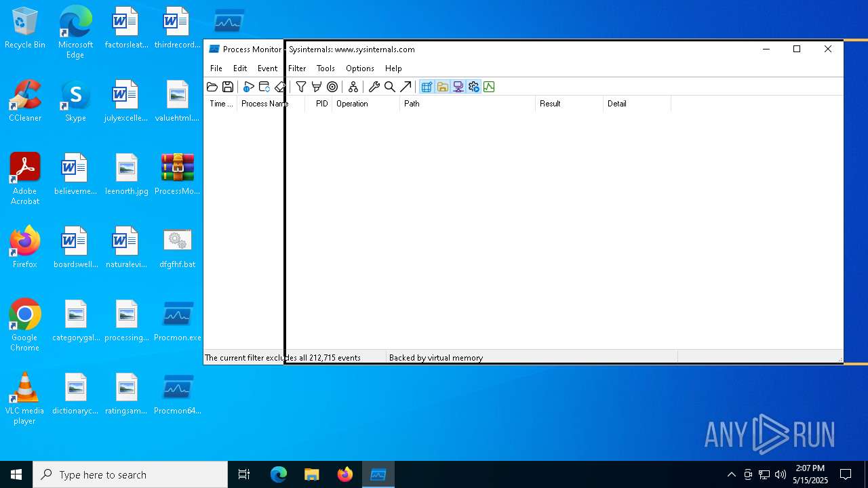
Task: Click the Detail column header
Action: 637,104
